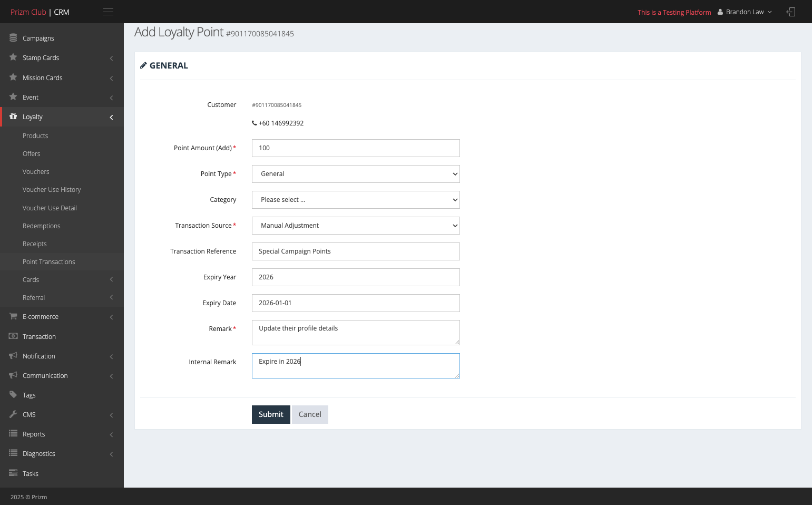Click the Reports list icon
Viewport: 812px width, 505px height.
click(x=13, y=434)
